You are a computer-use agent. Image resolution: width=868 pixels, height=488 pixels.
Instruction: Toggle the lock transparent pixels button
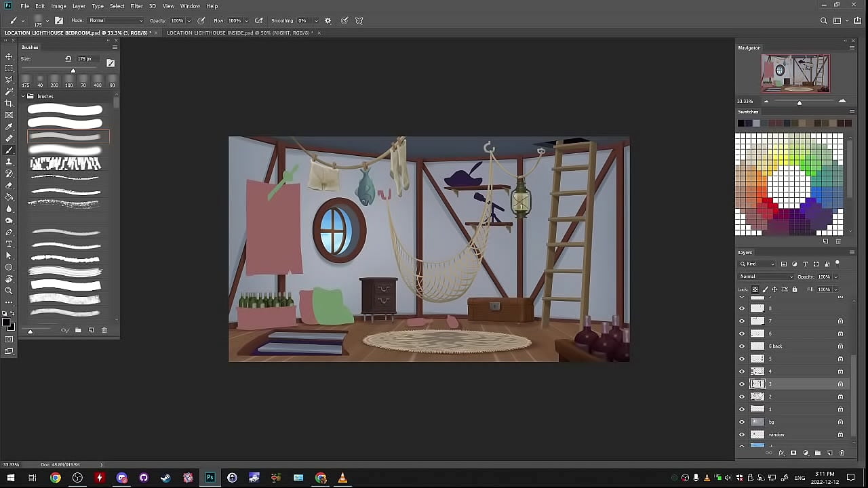coord(755,289)
